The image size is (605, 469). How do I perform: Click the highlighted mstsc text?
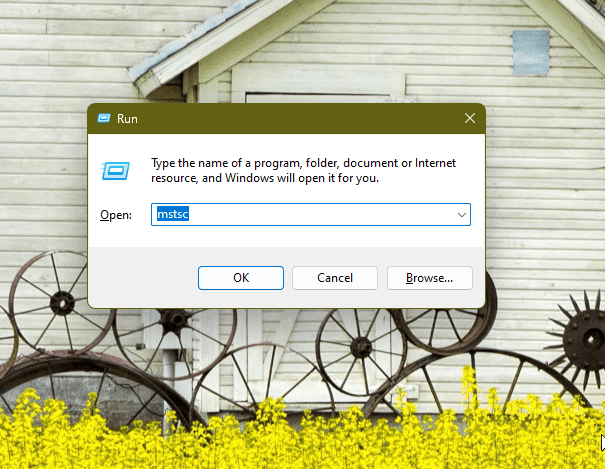[172, 214]
